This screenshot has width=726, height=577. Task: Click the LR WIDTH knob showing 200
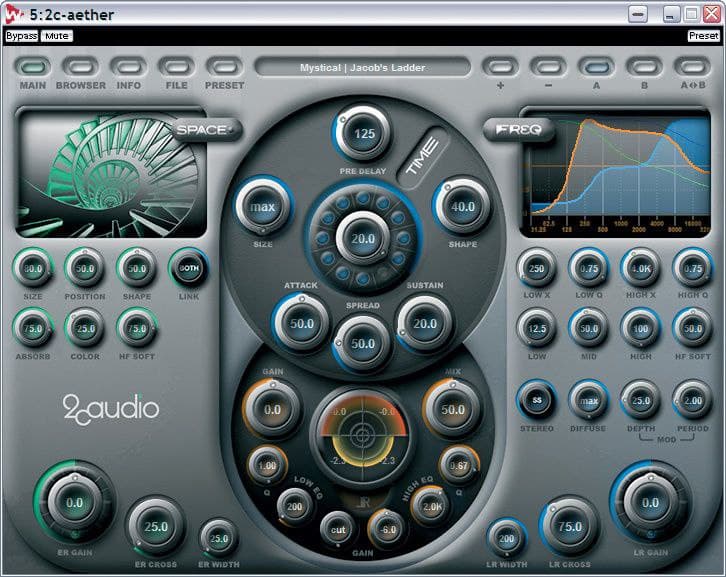(507, 538)
